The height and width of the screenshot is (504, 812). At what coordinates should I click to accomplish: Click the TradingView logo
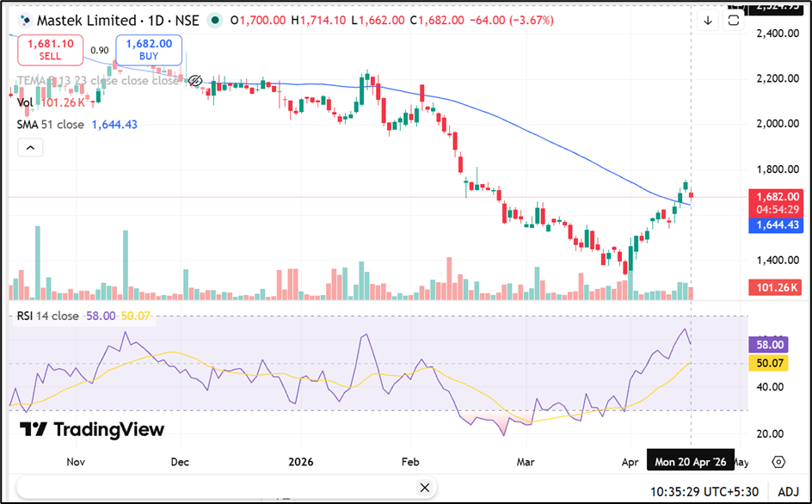click(91, 429)
